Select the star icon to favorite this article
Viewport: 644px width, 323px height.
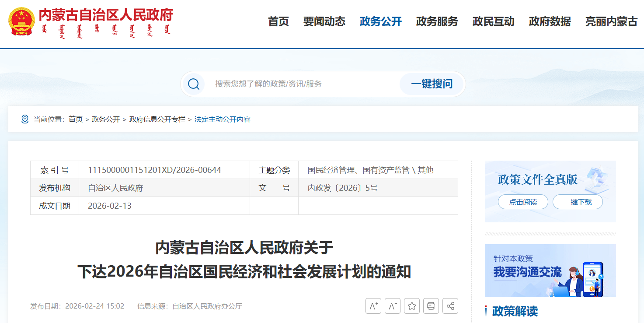click(411, 306)
